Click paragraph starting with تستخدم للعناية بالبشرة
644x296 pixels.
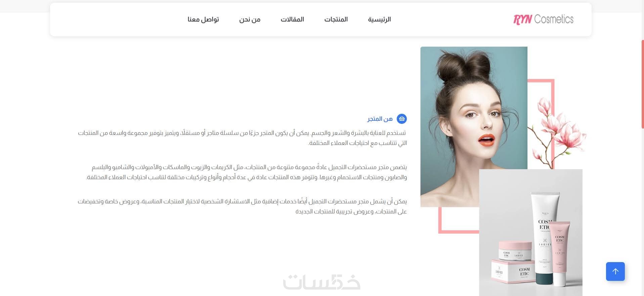coord(242,138)
